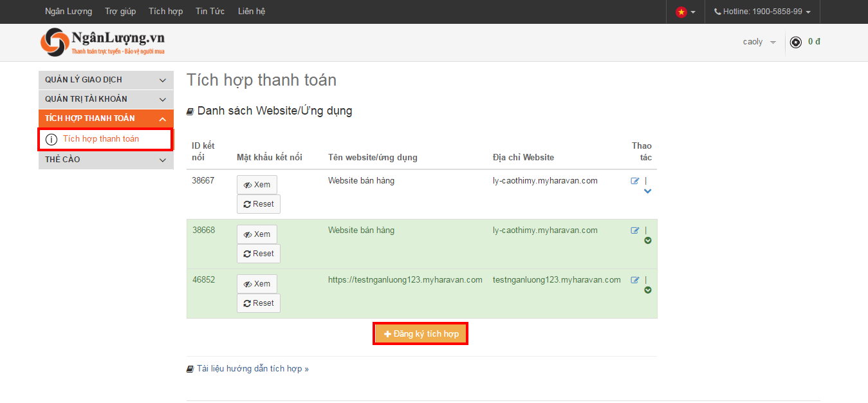Expand the QUẢN TRỊ TÀI KHOẢN section

(106, 99)
